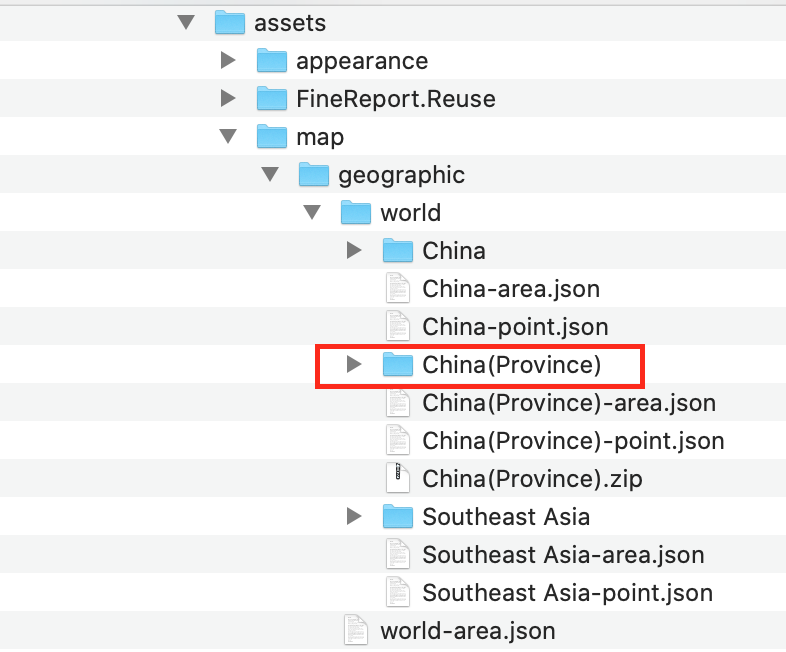
Task: Select the China(Province)-area.json file name
Action: 569,403
